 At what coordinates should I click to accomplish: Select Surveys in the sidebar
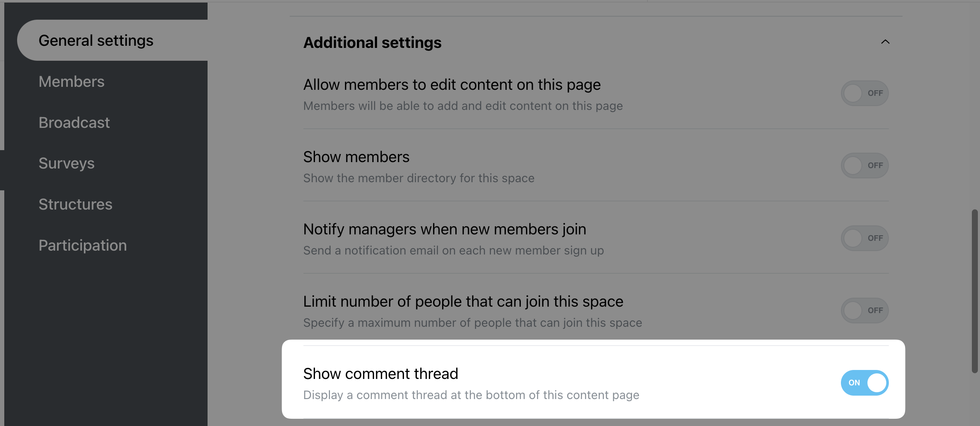[x=66, y=163]
